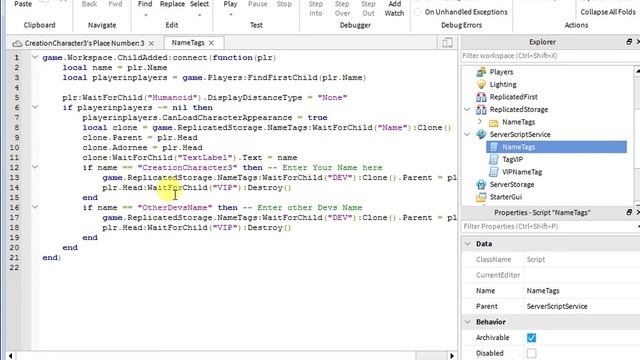Click the Select button in Edit group
This screenshot has height=360, width=640.
pyautogui.click(x=199, y=4)
